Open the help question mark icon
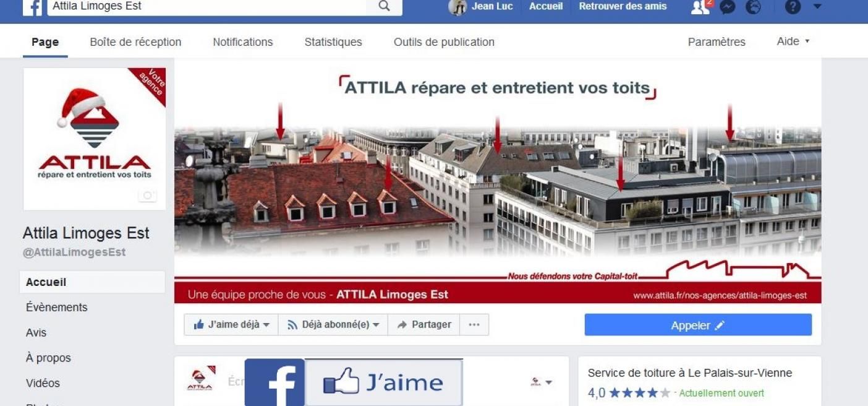Screen dimensions: 868x406 (793, 7)
